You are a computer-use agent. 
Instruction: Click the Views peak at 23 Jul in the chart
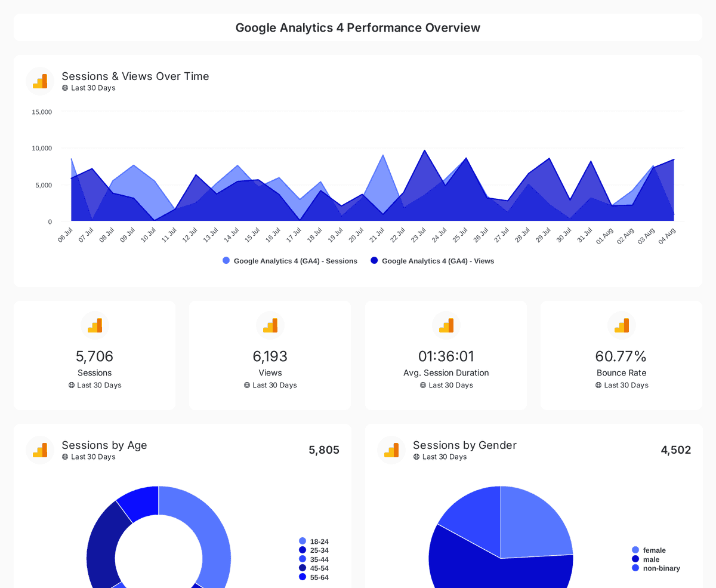[x=424, y=150]
